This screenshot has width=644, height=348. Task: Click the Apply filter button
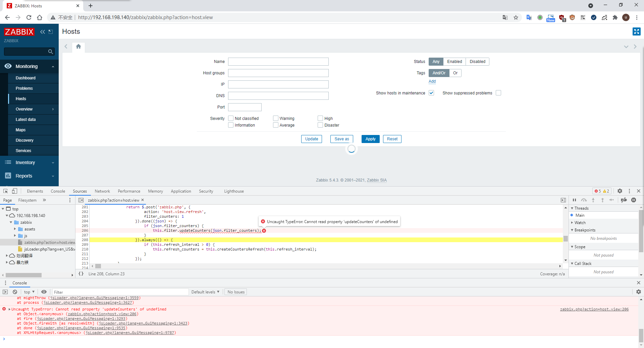pyautogui.click(x=370, y=139)
